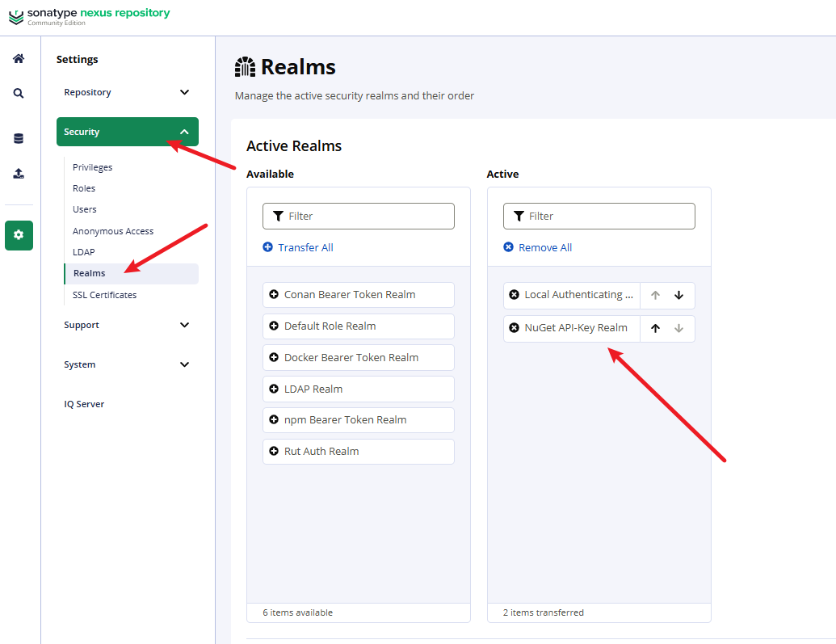Add npm Bearer Token Realm via plus icon

(x=274, y=420)
